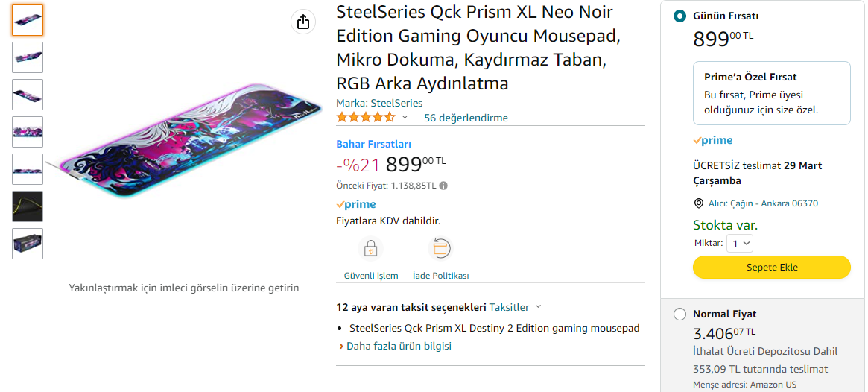Screen dimensions: 868x392
Task: Click the share icon above product image
Action: (303, 22)
